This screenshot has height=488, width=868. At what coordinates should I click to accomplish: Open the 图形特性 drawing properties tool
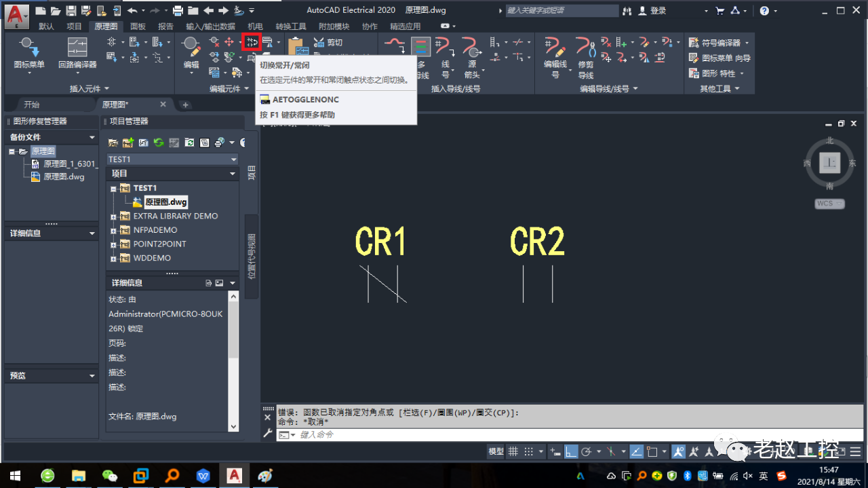tap(717, 73)
